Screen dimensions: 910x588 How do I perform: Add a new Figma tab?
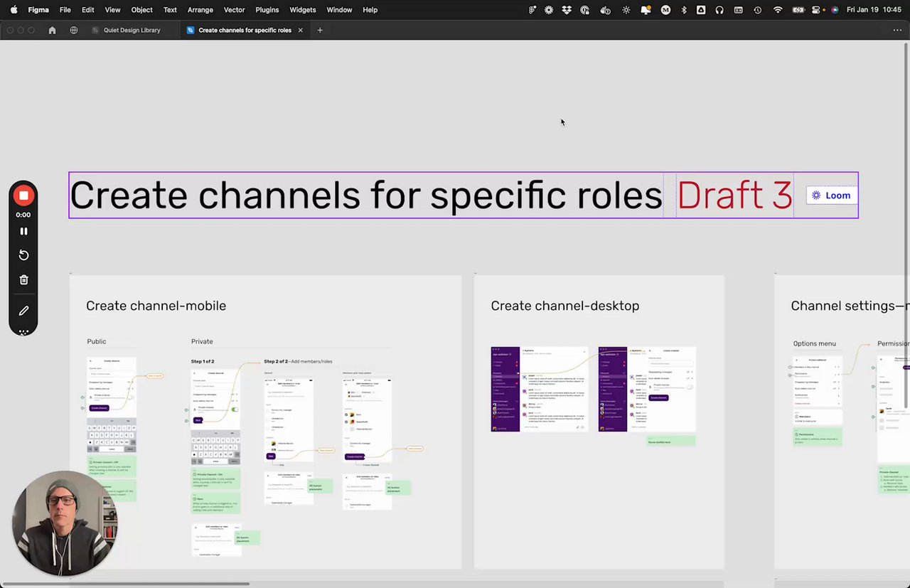coord(320,31)
